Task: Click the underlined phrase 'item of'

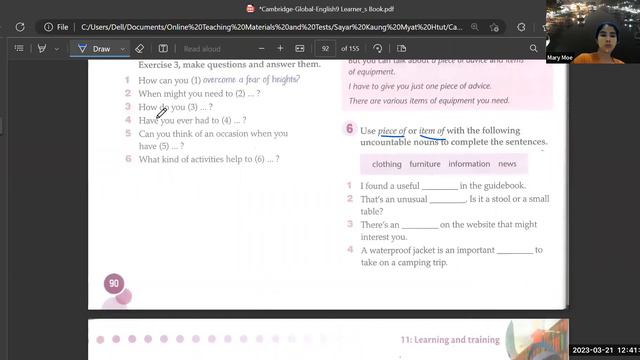Action: [432, 131]
